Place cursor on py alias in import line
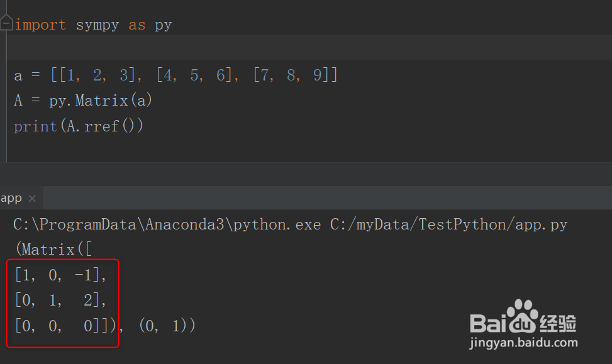Screen dimensions: 612x364 tap(163, 26)
